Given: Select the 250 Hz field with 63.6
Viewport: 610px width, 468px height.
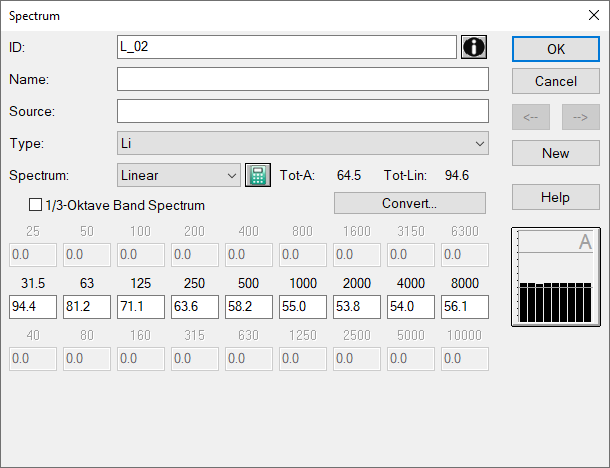Looking at the screenshot, I should coord(195,307).
